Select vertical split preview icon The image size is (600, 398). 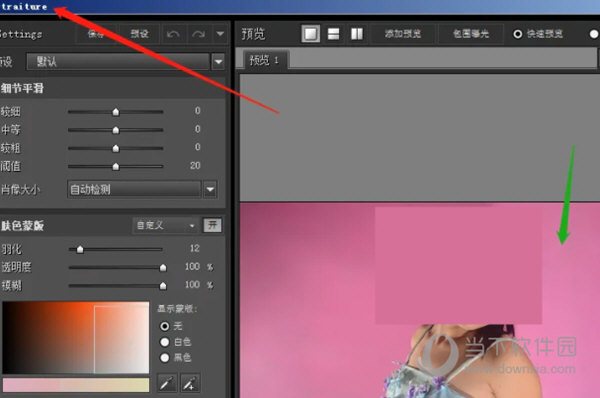(x=357, y=34)
